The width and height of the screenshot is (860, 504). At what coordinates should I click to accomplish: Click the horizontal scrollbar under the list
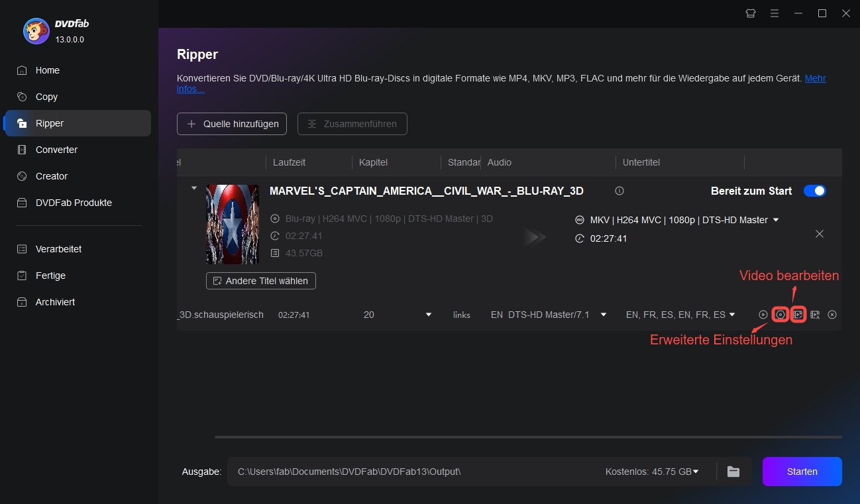(x=528, y=437)
